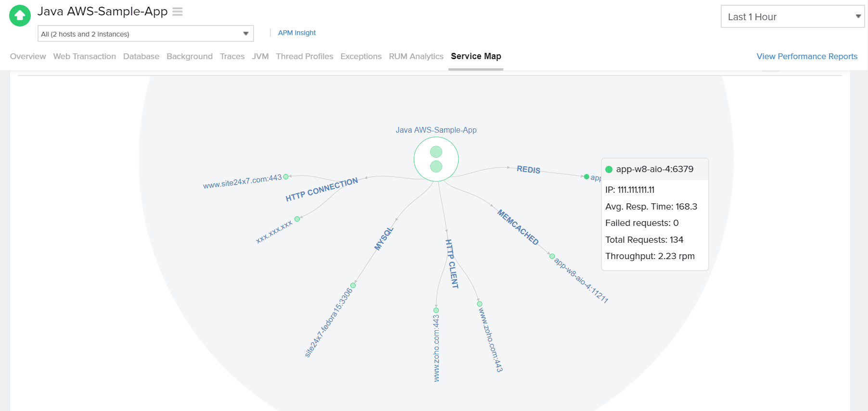Switch to the Web Transaction tab
Screen dimensions: 868x411
(x=85, y=56)
